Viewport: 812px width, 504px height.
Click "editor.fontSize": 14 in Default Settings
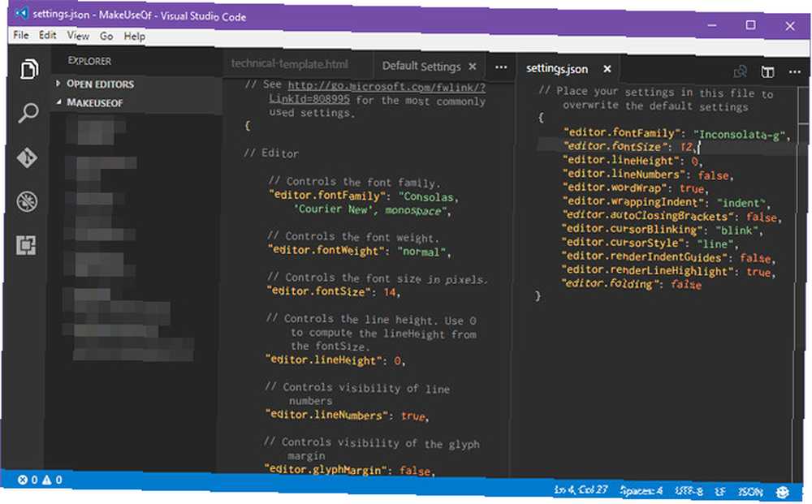[334, 292]
